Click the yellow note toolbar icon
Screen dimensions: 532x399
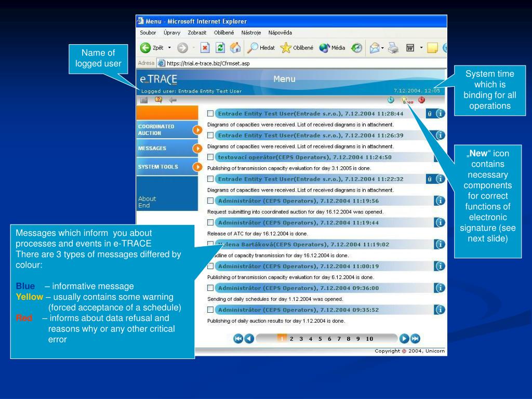pos(432,48)
